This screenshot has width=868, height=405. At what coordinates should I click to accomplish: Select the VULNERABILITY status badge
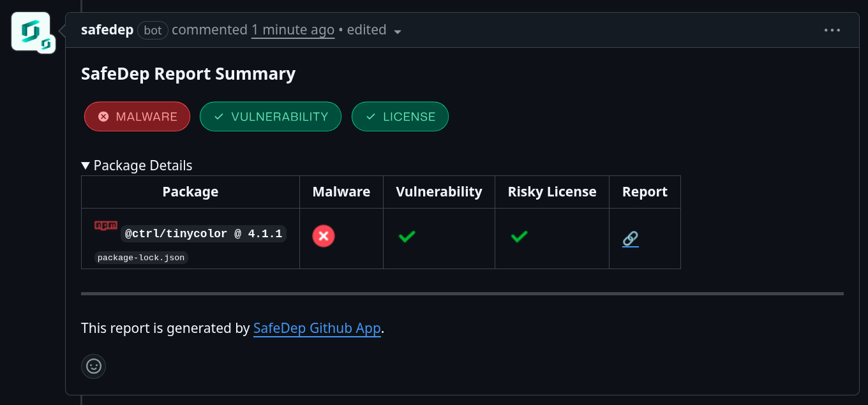pyautogui.click(x=270, y=116)
